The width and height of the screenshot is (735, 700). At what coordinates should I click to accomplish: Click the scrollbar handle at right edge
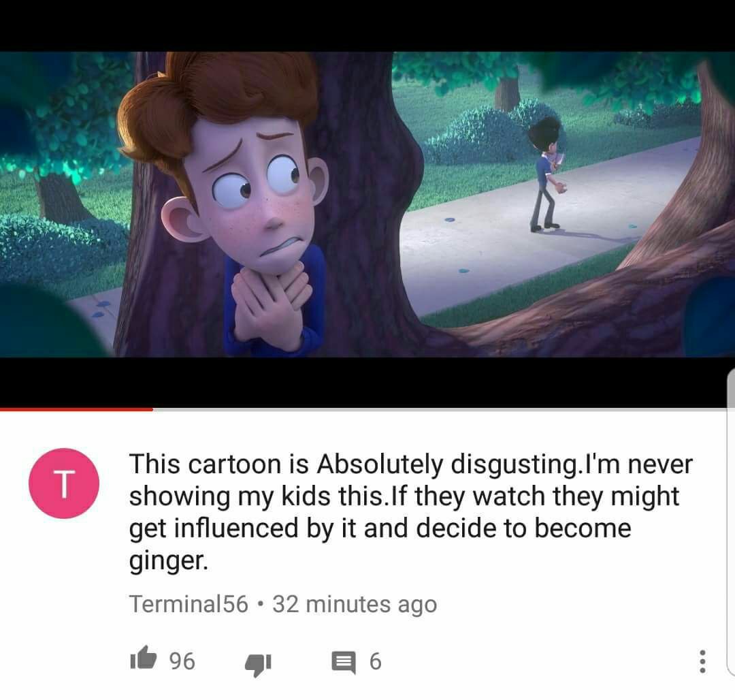731,520
